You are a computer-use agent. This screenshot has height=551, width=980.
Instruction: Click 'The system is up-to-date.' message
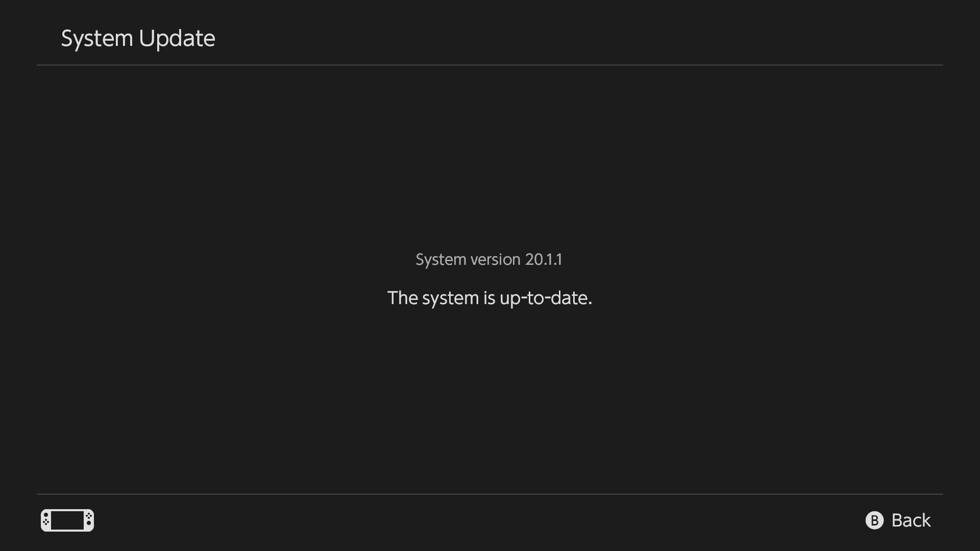(489, 298)
